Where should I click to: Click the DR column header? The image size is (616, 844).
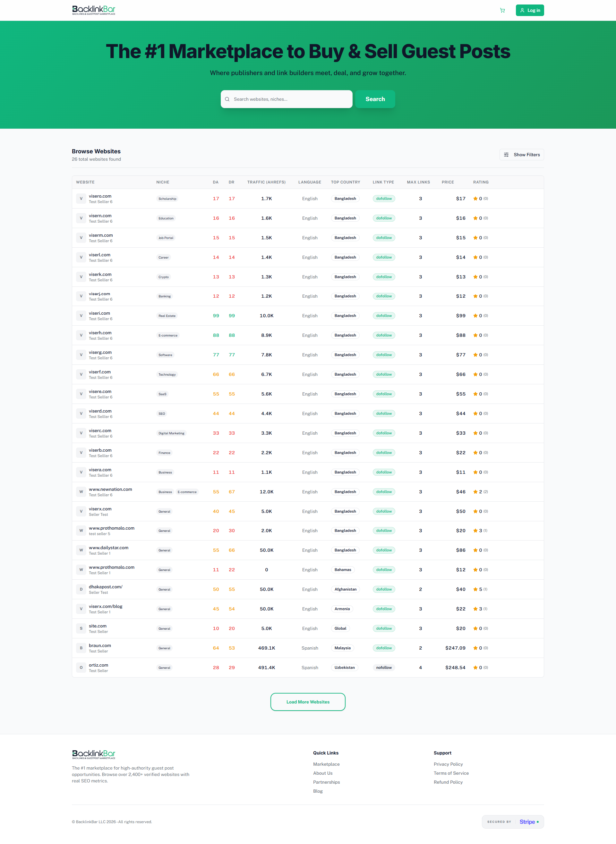(232, 182)
